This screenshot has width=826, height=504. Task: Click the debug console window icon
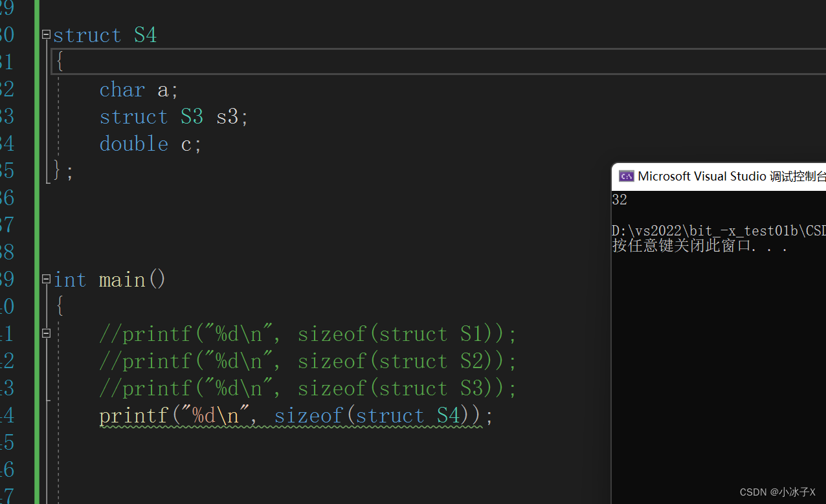pyautogui.click(x=626, y=176)
